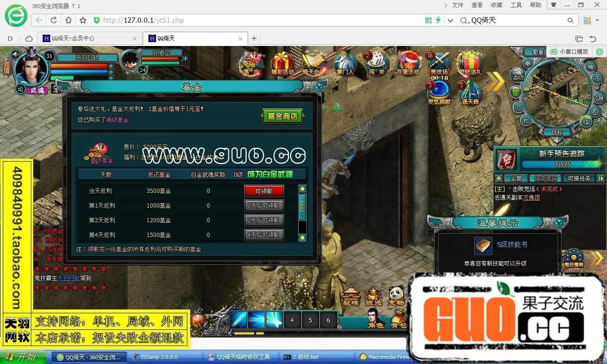Click the 充值 recharge button
Screen dimensions: 607x364
click(7, 68)
